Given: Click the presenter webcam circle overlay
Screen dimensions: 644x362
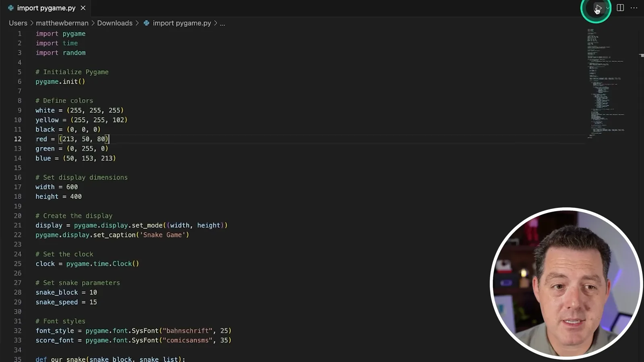Looking at the screenshot, I should [x=567, y=283].
